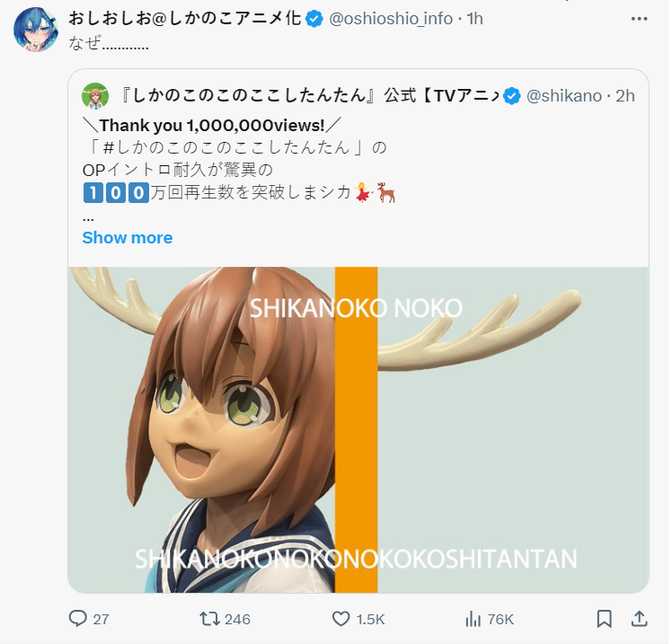The height and width of the screenshot is (644, 672).
Task: Open display name おしおしお@しかのこアニメ化
Action: [185, 19]
